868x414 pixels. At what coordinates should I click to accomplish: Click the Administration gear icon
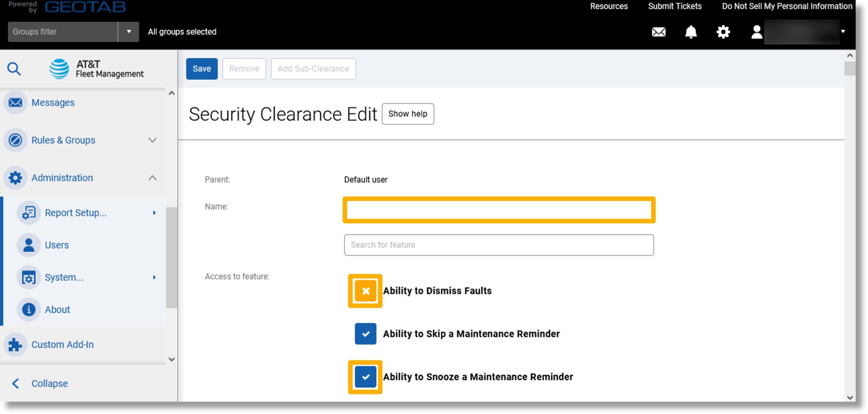pyautogui.click(x=15, y=178)
